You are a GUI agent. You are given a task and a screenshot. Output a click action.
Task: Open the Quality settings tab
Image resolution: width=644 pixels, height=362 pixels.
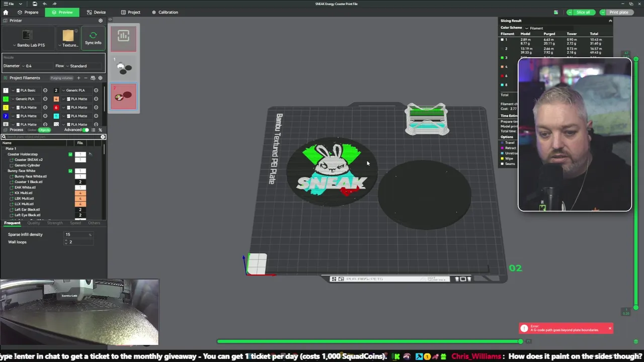point(33,223)
